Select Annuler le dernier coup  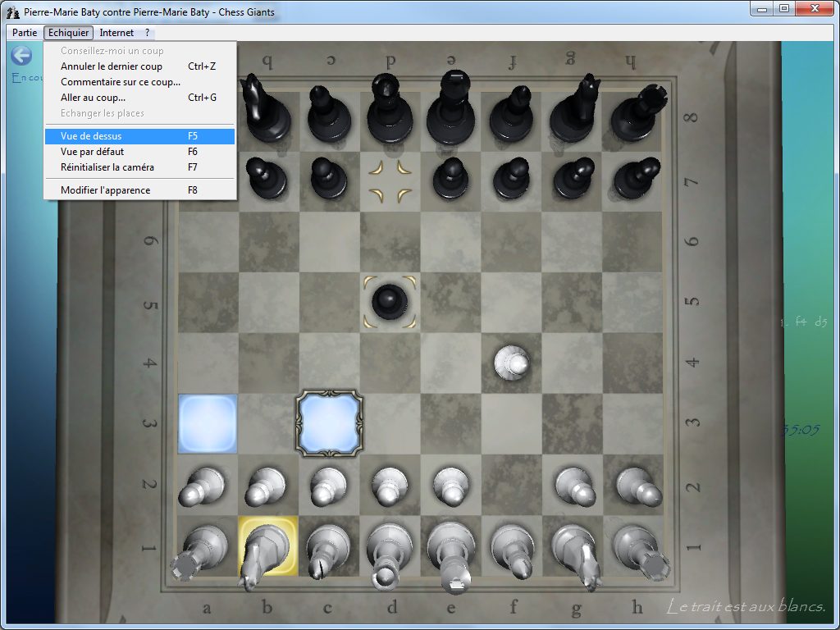point(112,66)
